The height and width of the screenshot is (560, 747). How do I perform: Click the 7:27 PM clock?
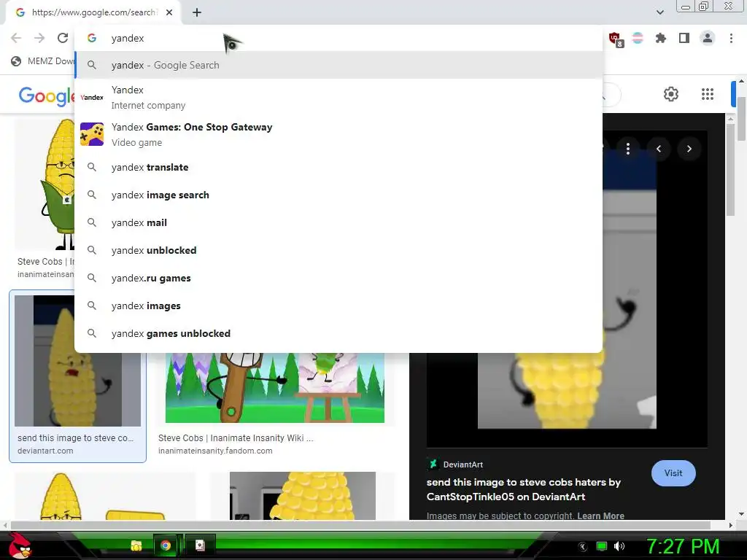683,546
